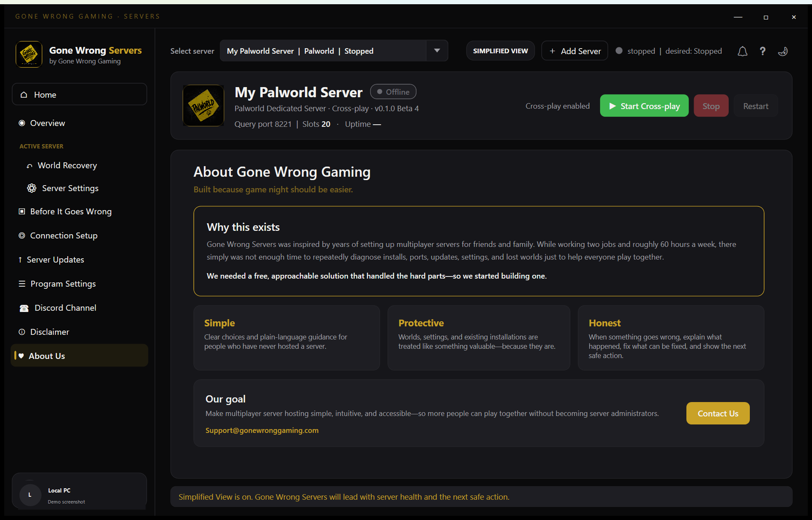The height and width of the screenshot is (520, 812).
Task: Open notifications with the bell icon
Action: (x=743, y=51)
